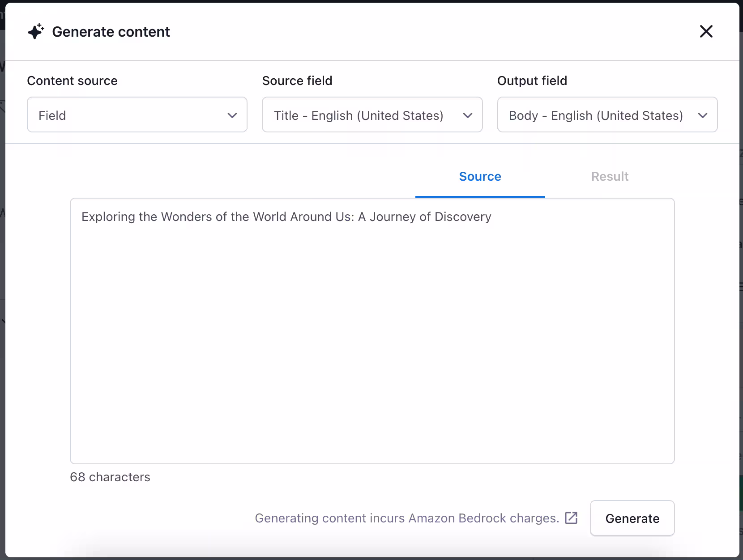Click the 'Source field' label

click(297, 81)
